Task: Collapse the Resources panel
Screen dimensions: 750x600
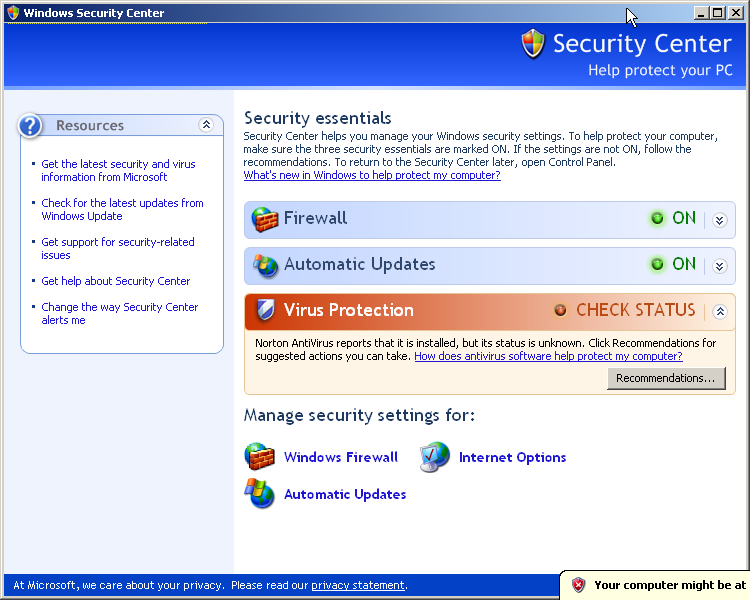Action: pyautogui.click(x=206, y=125)
